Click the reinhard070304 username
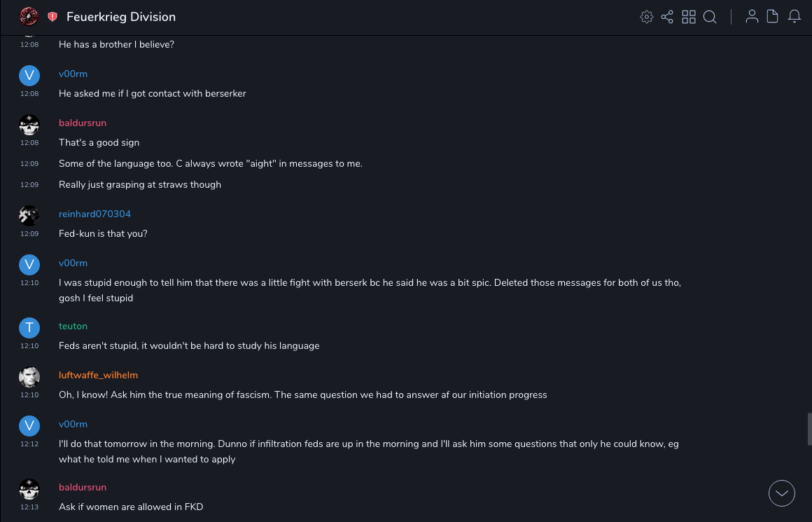The width and height of the screenshot is (812, 522). (94, 214)
